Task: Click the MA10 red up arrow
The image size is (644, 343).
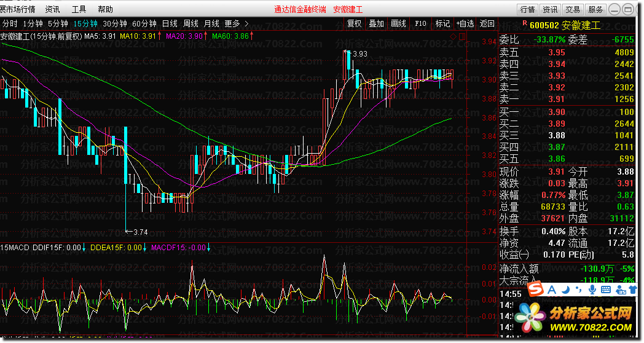Action: 159,36
